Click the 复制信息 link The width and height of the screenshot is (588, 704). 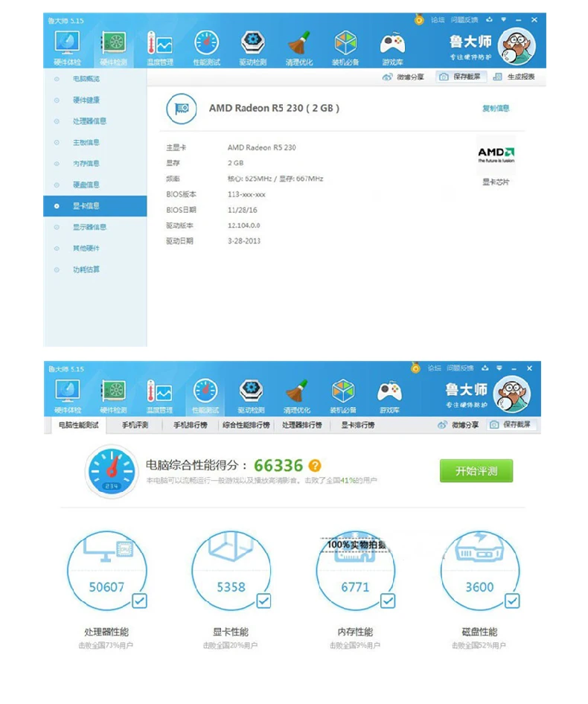tap(496, 108)
